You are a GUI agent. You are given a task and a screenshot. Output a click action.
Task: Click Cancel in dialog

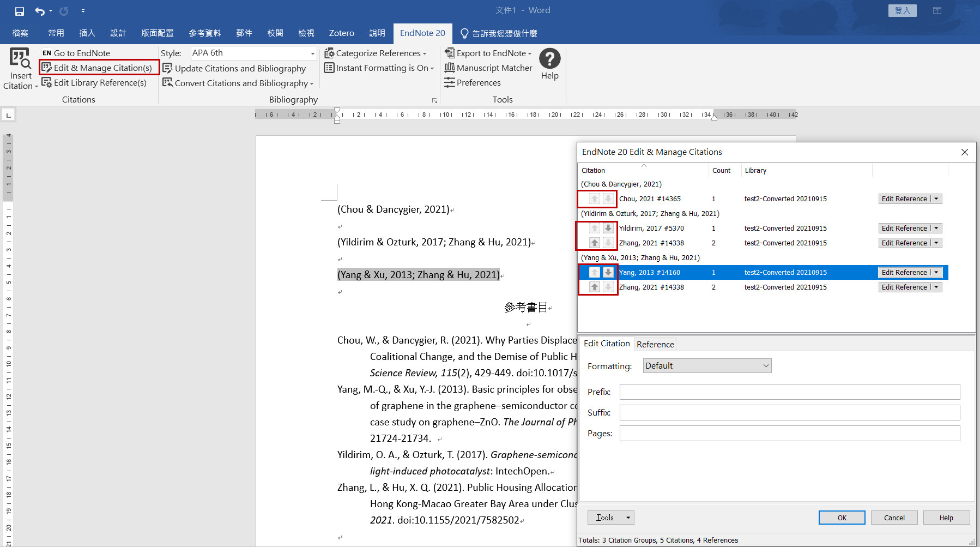(894, 518)
